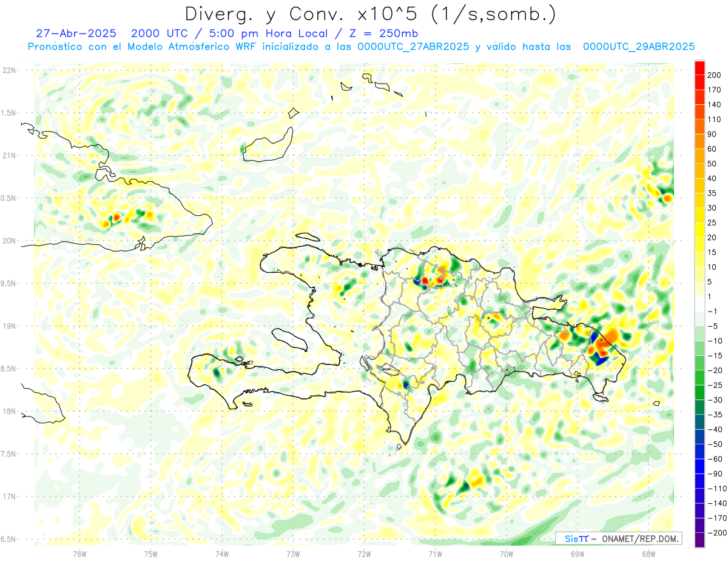Click the colorbar value '-200'

[x=717, y=533]
